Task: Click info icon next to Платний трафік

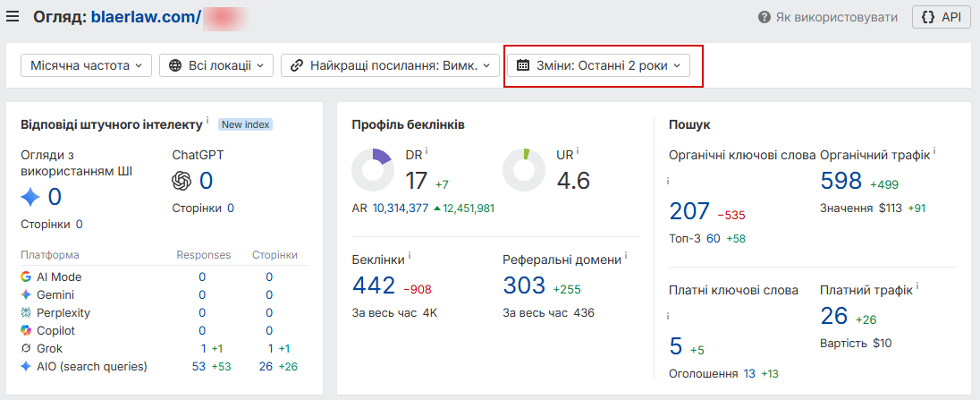Action: tap(917, 286)
